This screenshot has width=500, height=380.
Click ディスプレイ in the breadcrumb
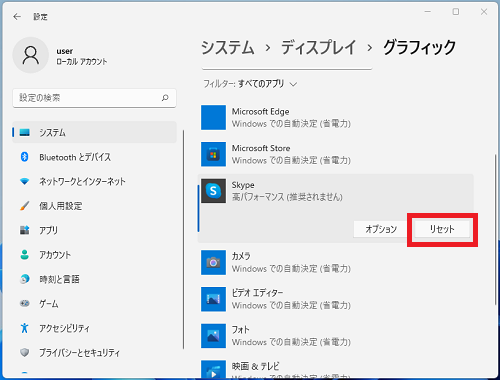pos(318,47)
